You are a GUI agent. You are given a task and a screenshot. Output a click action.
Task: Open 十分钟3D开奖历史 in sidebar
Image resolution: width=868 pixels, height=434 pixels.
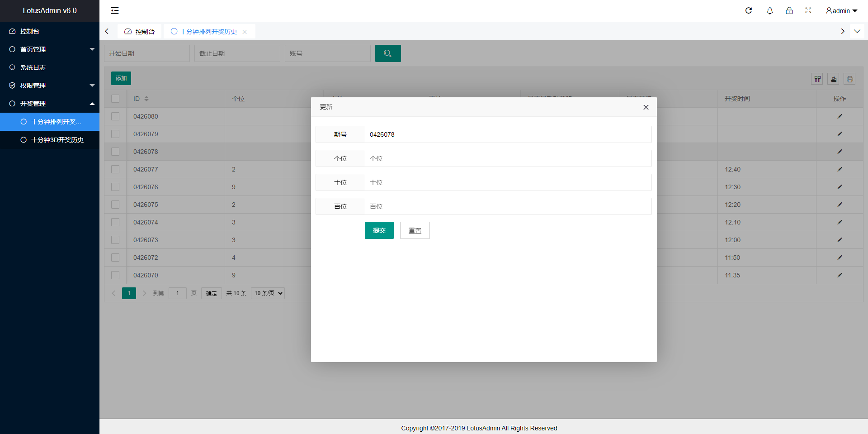[57, 140]
